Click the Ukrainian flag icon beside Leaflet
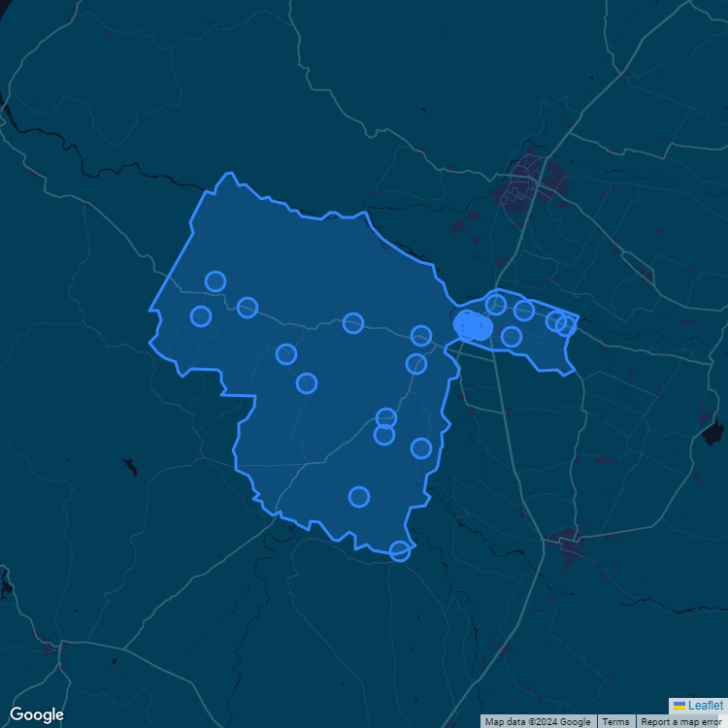The image size is (728, 728). tap(679, 707)
